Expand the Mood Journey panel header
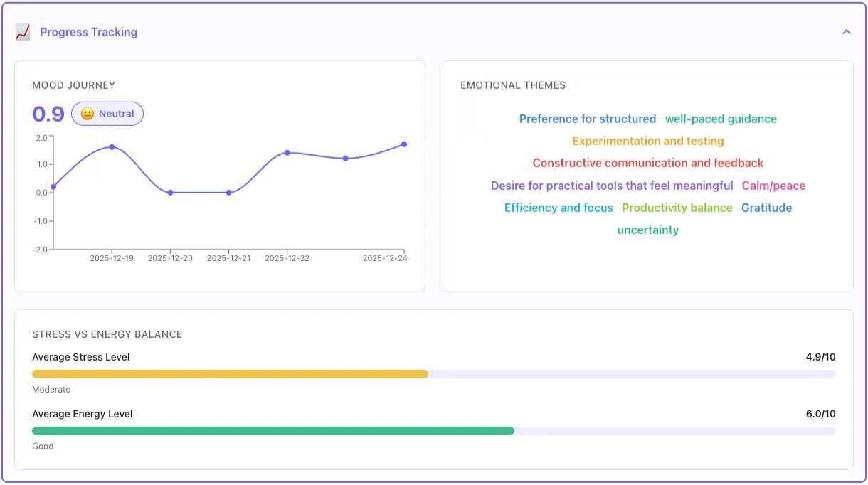 pos(73,85)
